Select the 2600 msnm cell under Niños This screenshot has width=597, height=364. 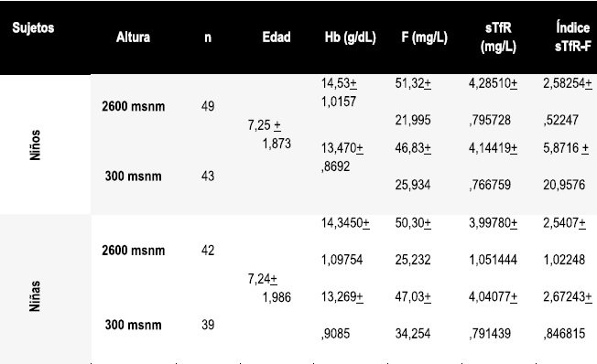pos(134,106)
